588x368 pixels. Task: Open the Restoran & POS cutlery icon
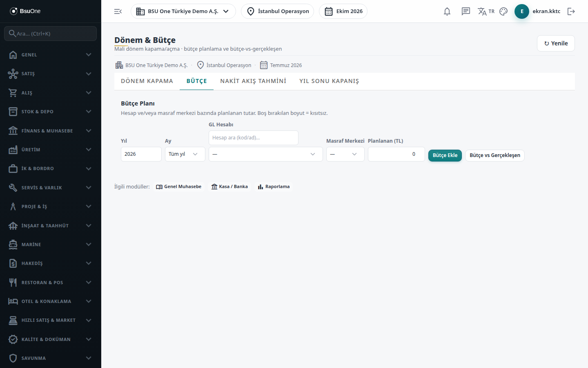click(x=13, y=283)
